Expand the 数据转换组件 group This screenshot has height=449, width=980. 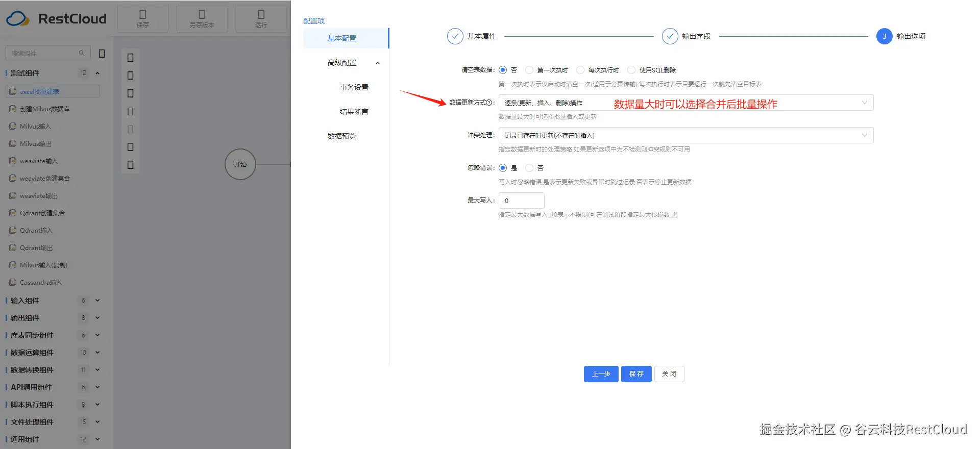(x=97, y=370)
